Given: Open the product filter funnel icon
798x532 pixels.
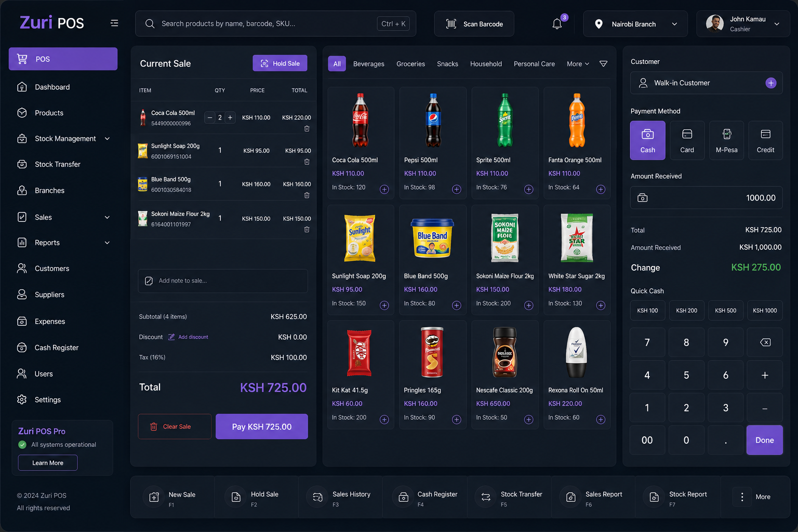Looking at the screenshot, I should coord(603,64).
